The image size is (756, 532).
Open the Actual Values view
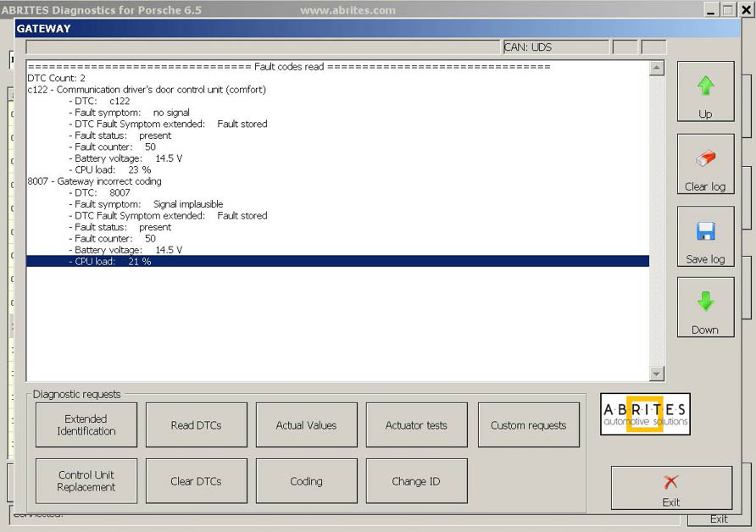306,425
